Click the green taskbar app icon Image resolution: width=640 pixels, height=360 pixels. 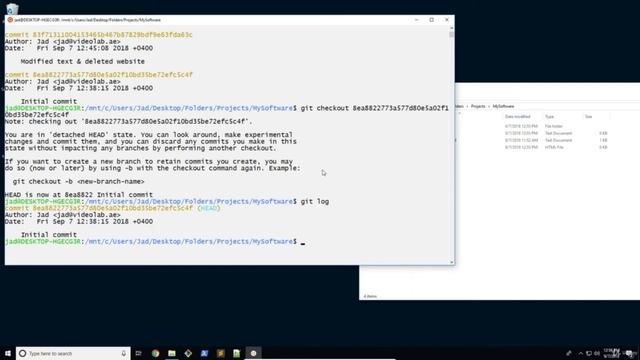(237, 353)
